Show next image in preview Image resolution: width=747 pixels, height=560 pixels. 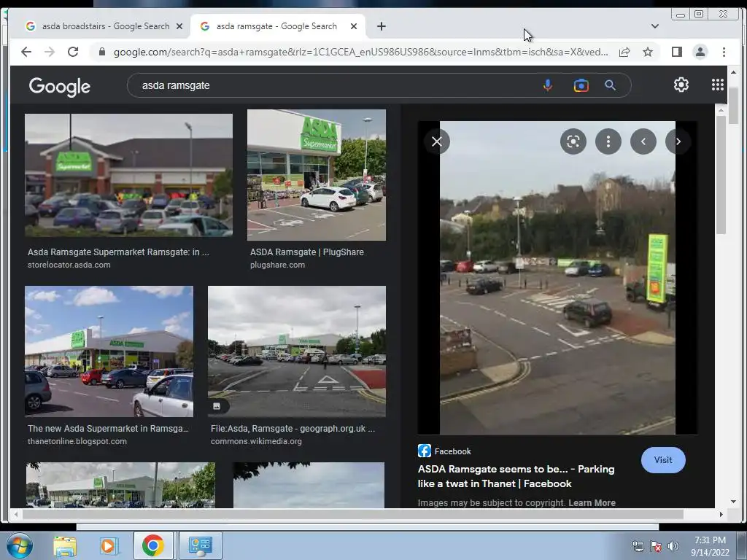tap(678, 141)
